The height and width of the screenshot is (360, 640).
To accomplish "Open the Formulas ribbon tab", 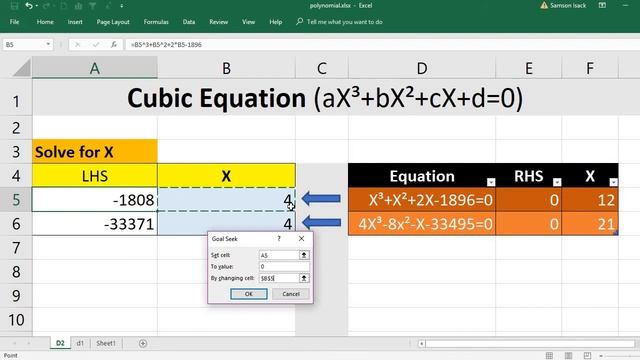I will pos(156,22).
